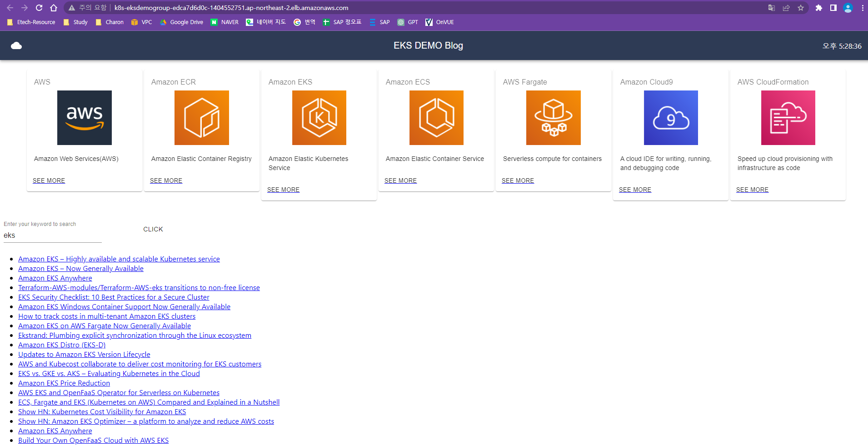
Task: Open EKS Security Checklist link
Action: (x=114, y=297)
